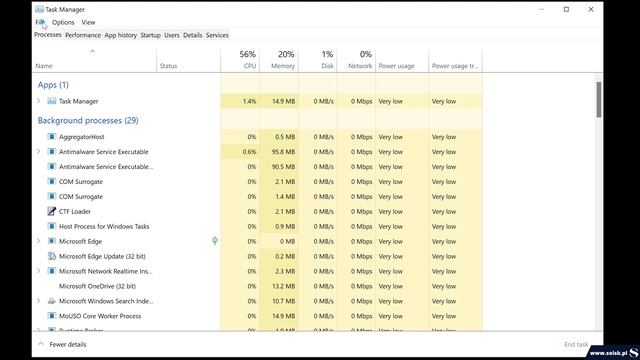The image size is (640, 360).
Task: Click the Host Process for Windows Tasks icon
Action: click(x=51, y=226)
